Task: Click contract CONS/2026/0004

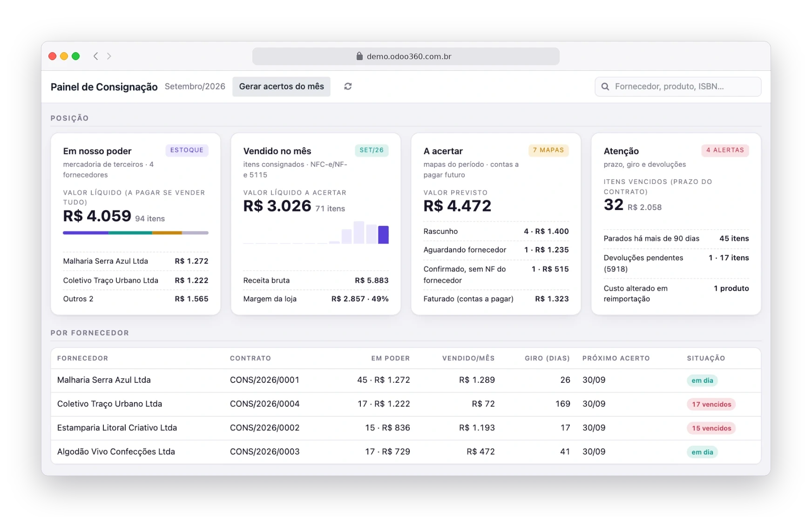Action: coord(264,404)
